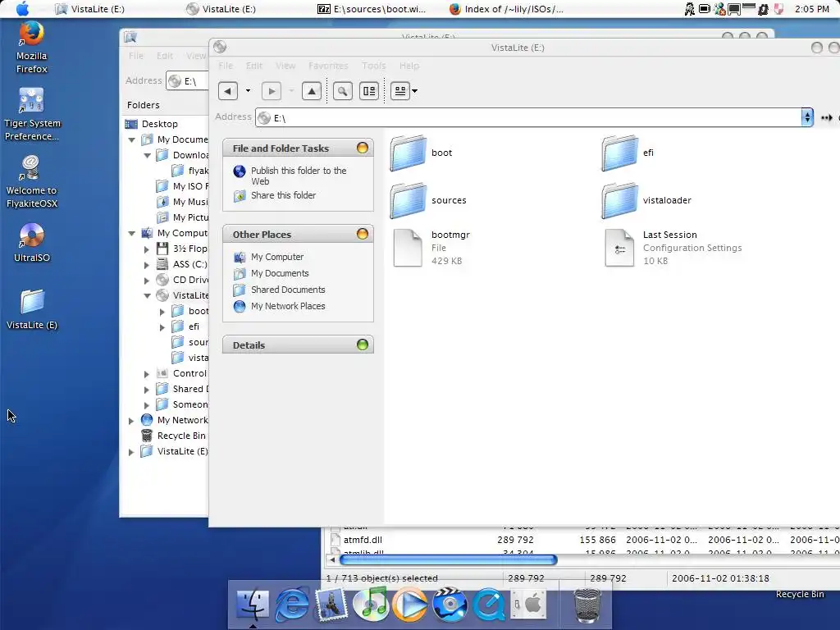
Task: Open System Preferences dock icon
Action: point(527,605)
